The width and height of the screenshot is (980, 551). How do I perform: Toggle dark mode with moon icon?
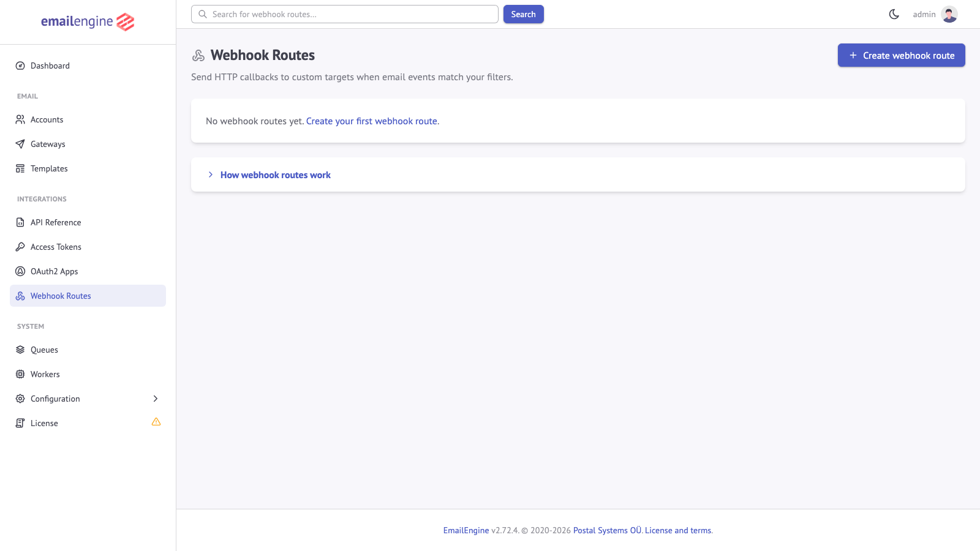(x=894, y=14)
